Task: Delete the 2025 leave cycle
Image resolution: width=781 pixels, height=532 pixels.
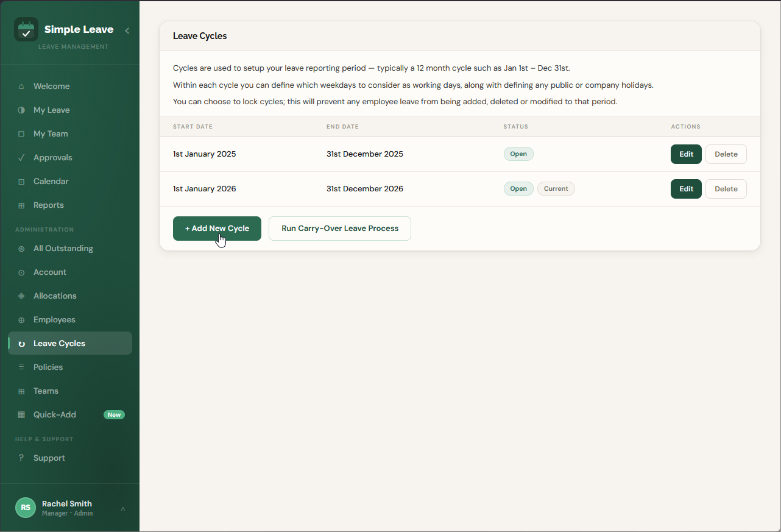Action: coord(726,154)
